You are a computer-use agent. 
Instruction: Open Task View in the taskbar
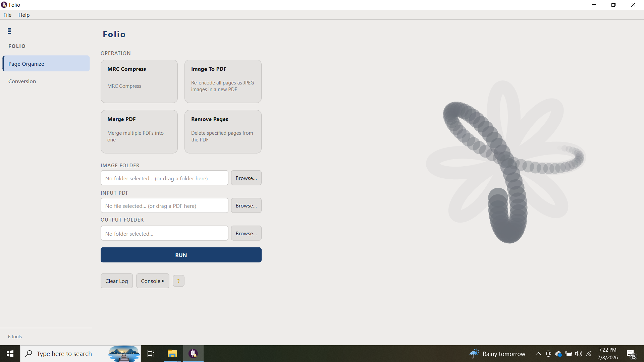pos(151,354)
